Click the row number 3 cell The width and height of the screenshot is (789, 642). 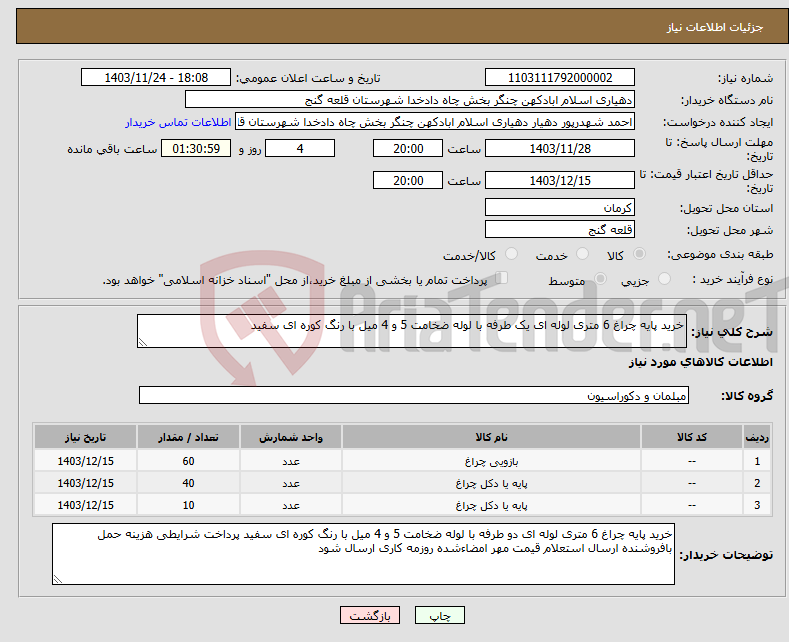[x=757, y=505]
